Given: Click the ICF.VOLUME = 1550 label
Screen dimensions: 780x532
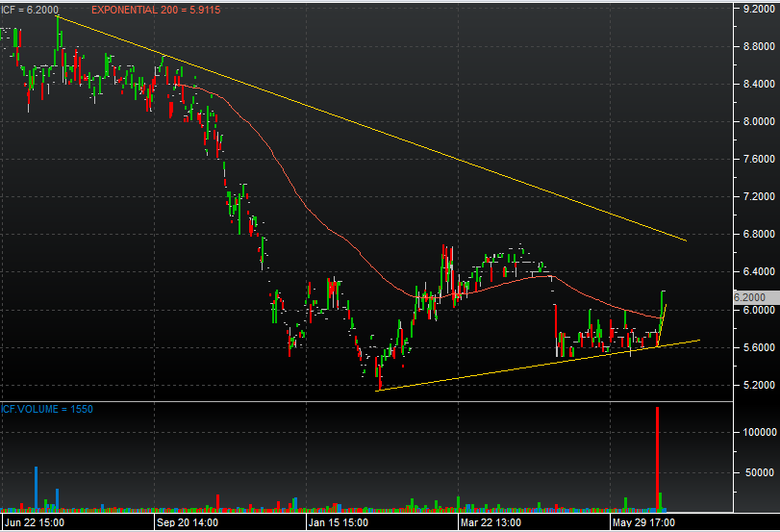Looking at the screenshot, I should 45,409.
